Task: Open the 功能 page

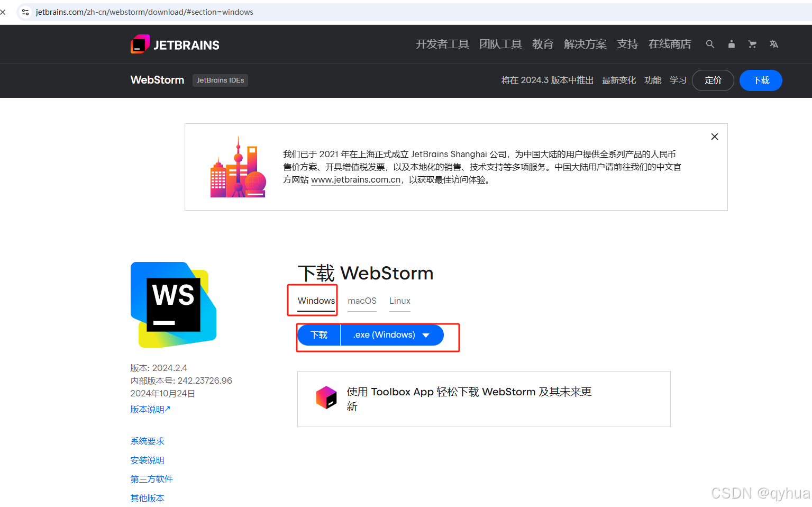Action: (x=653, y=80)
